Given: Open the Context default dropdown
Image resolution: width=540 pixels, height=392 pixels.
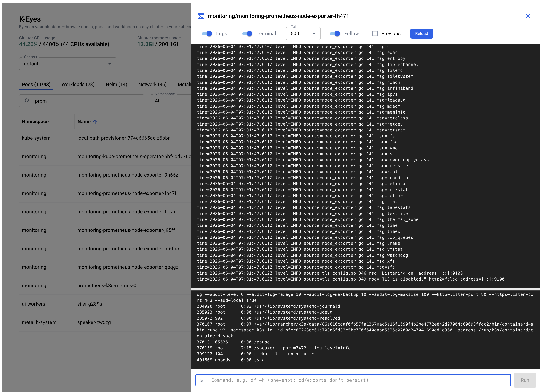Looking at the screenshot, I should pyautogui.click(x=68, y=64).
